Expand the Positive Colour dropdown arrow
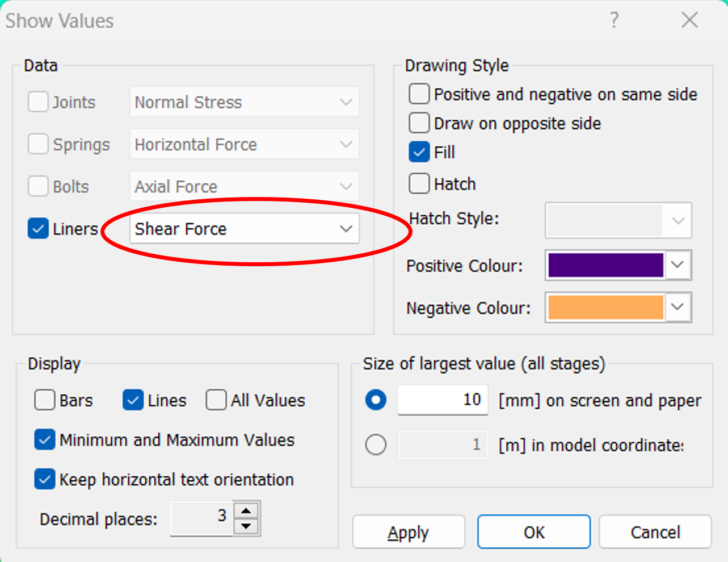728x562 pixels. pyautogui.click(x=677, y=265)
